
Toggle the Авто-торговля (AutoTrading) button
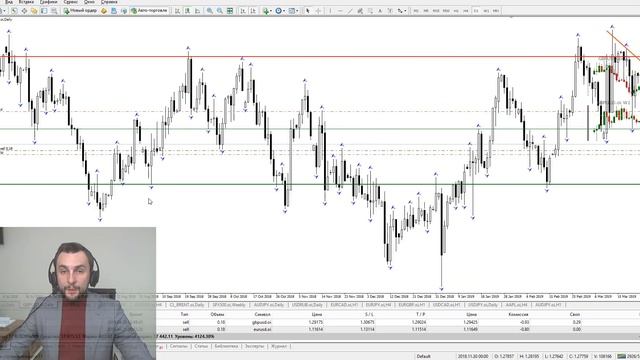pos(149,11)
